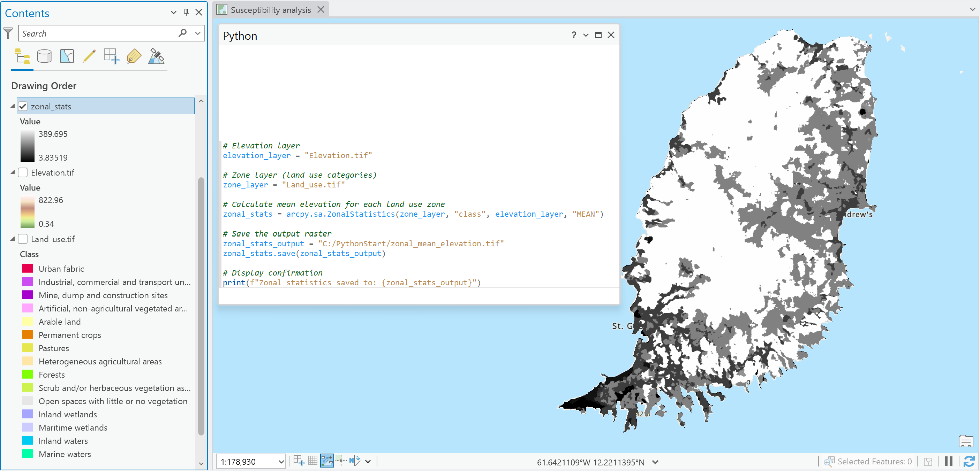
Task: Open the map scale dropdown
Action: [x=281, y=462]
